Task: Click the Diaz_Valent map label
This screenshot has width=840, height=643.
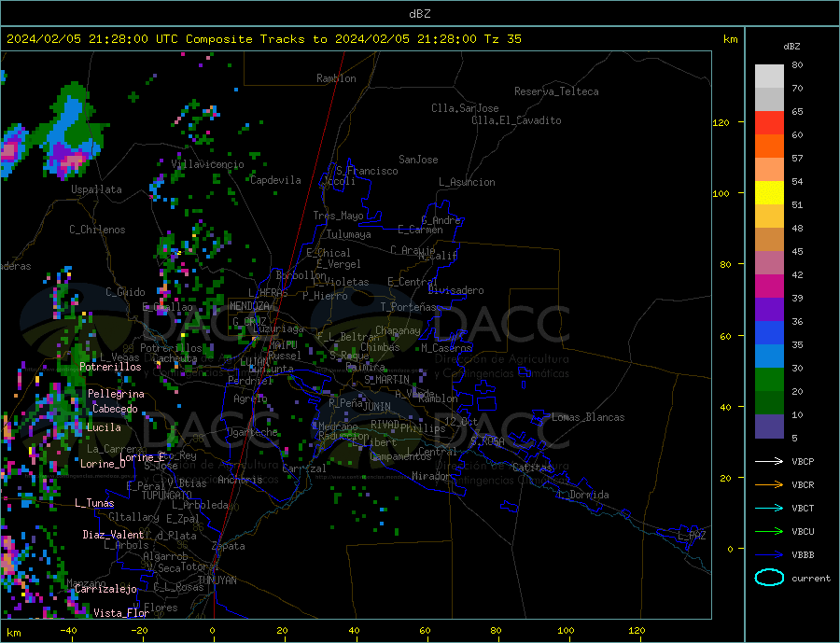Action: coord(113,535)
